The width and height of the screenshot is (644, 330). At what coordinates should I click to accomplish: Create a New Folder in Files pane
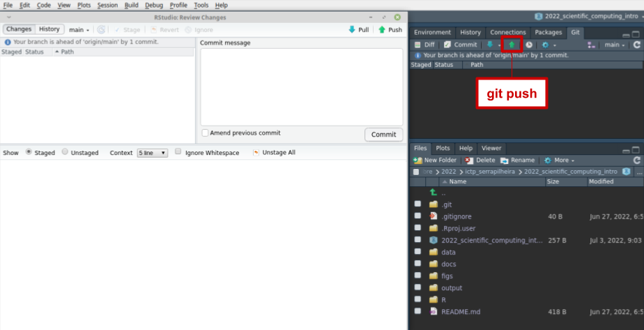[x=435, y=160]
